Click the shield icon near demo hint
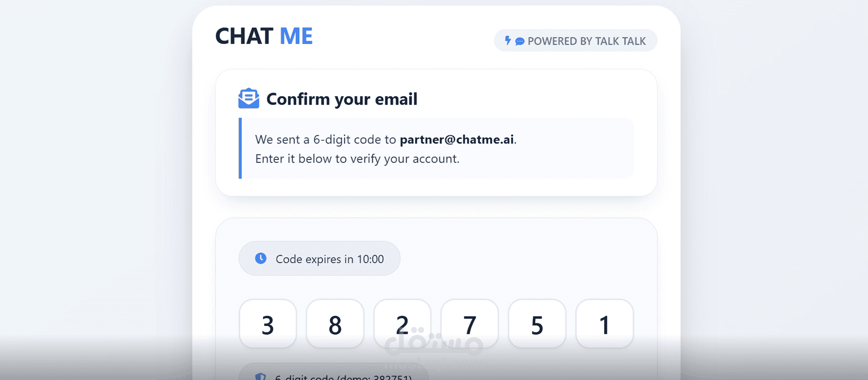Screen dimensions: 868x380 260,376
